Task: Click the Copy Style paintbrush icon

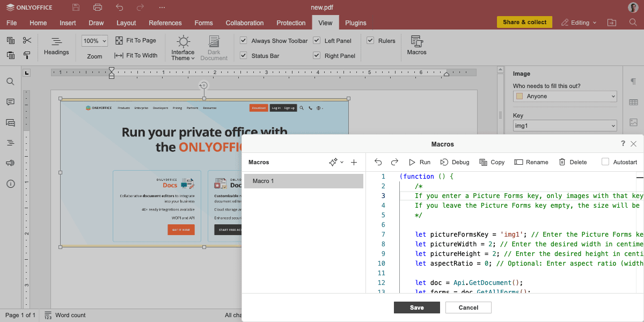Action: pos(27,55)
